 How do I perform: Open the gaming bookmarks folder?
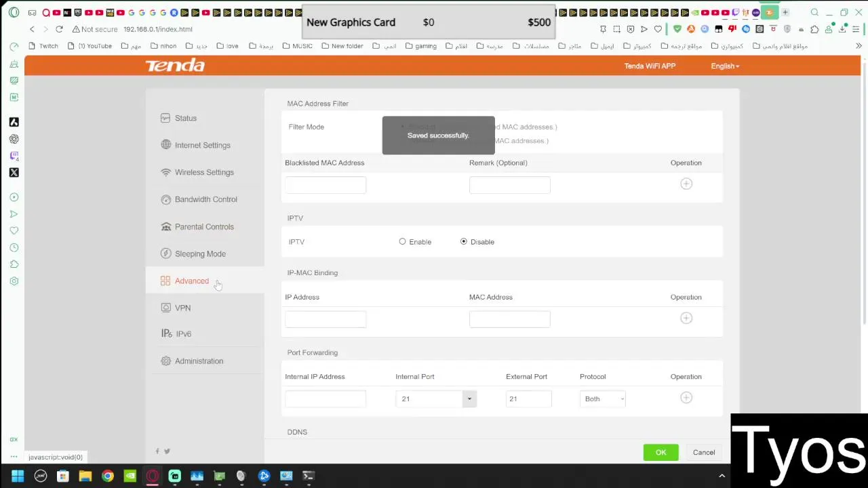[421, 46]
